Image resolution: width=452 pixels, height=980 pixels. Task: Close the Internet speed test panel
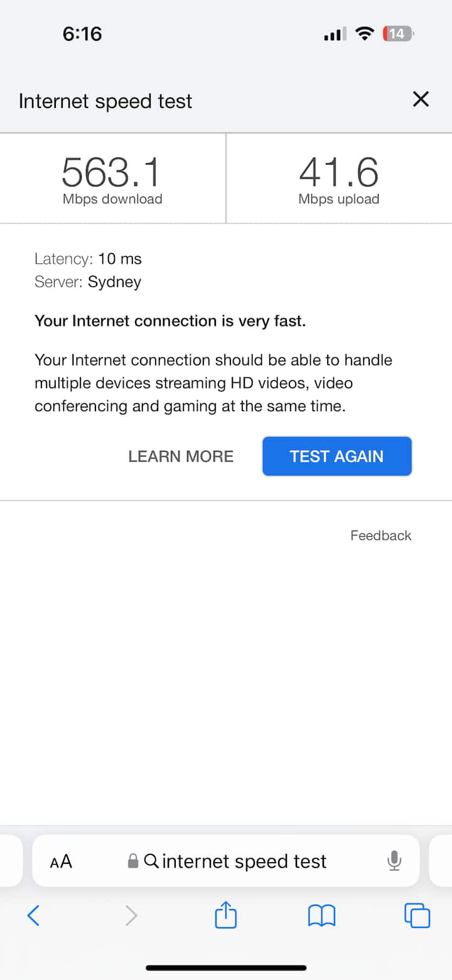point(420,99)
